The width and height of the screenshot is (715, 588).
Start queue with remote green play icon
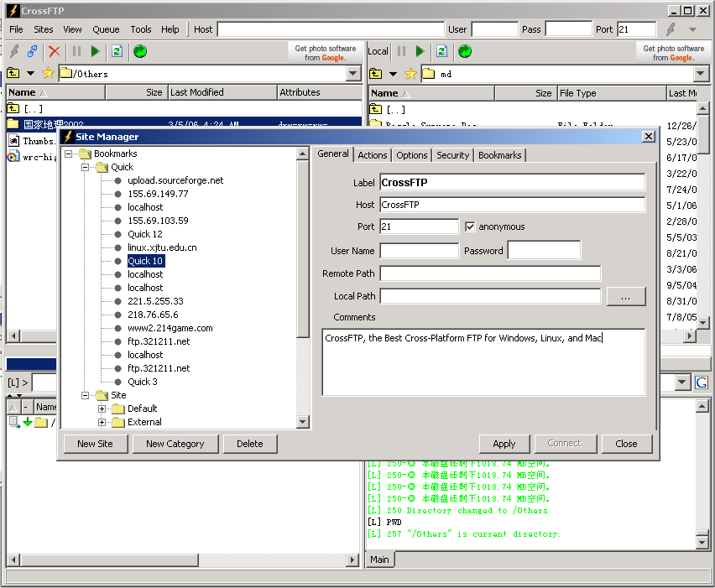click(x=95, y=51)
